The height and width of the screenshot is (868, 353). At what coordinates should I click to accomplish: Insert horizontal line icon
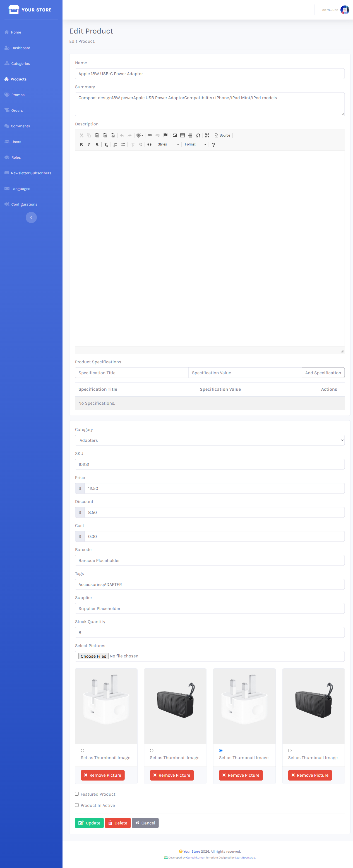[190, 135]
